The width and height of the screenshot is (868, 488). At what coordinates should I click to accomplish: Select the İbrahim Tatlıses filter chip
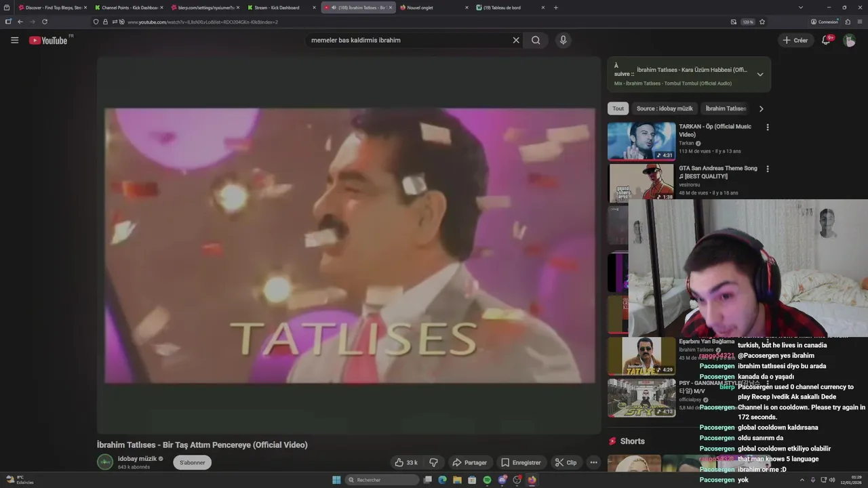pos(725,108)
